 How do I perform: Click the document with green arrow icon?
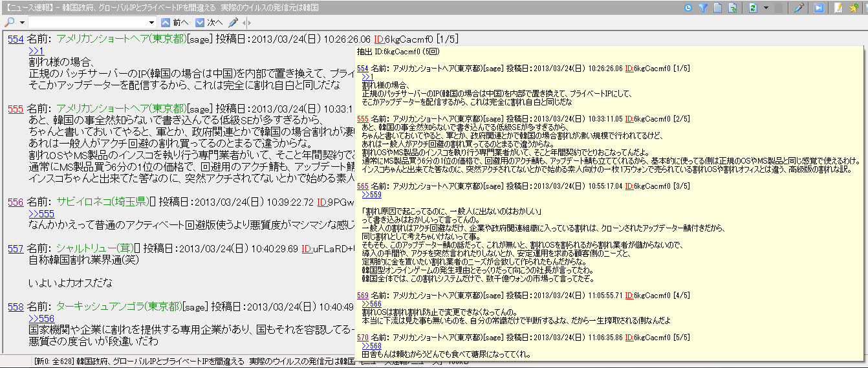(733, 8)
